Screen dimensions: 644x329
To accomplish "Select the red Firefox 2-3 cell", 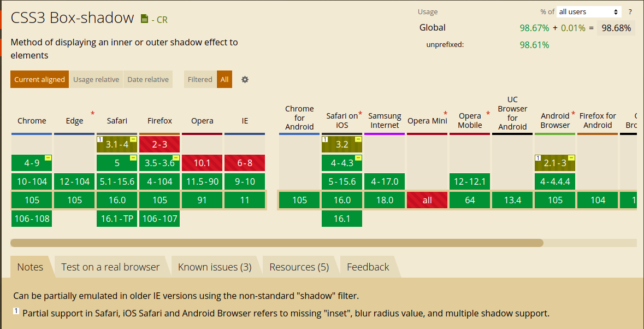I will coord(159,145).
